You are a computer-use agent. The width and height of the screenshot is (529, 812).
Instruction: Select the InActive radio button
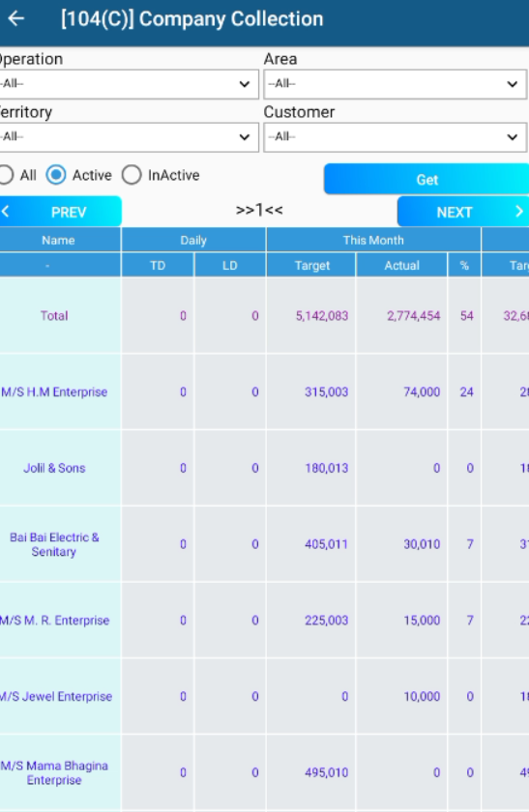point(132,175)
